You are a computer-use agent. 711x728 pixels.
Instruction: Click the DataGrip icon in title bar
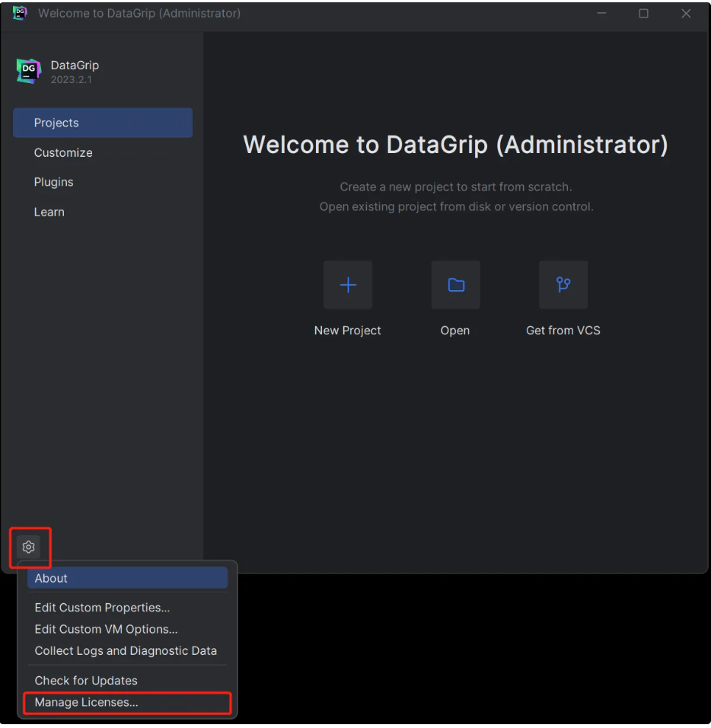(20, 13)
